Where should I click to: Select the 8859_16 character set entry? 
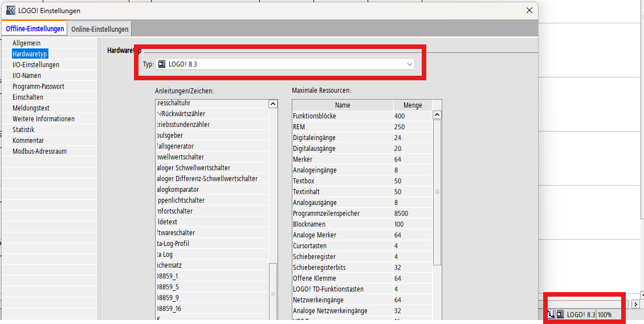(212, 309)
